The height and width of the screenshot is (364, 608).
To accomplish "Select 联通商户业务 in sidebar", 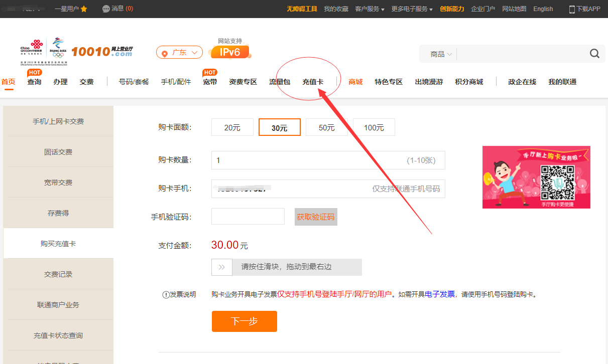I will click(58, 305).
